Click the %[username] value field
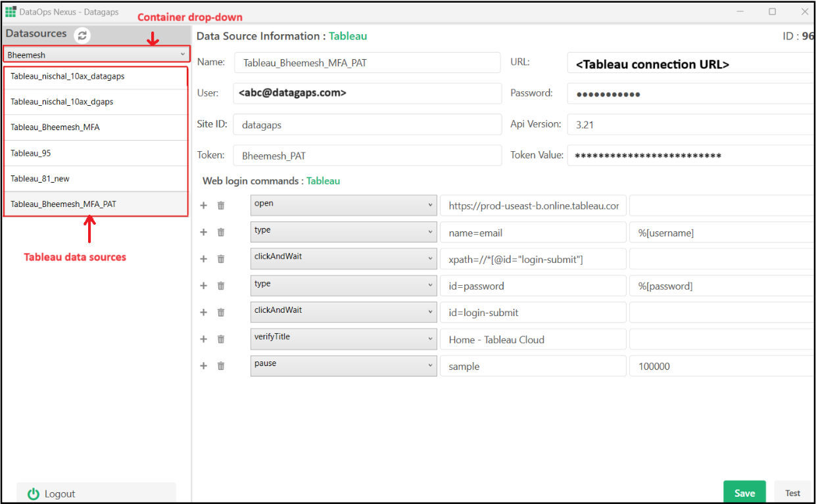This screenshot has height=504, width=816. pos(722,233)
